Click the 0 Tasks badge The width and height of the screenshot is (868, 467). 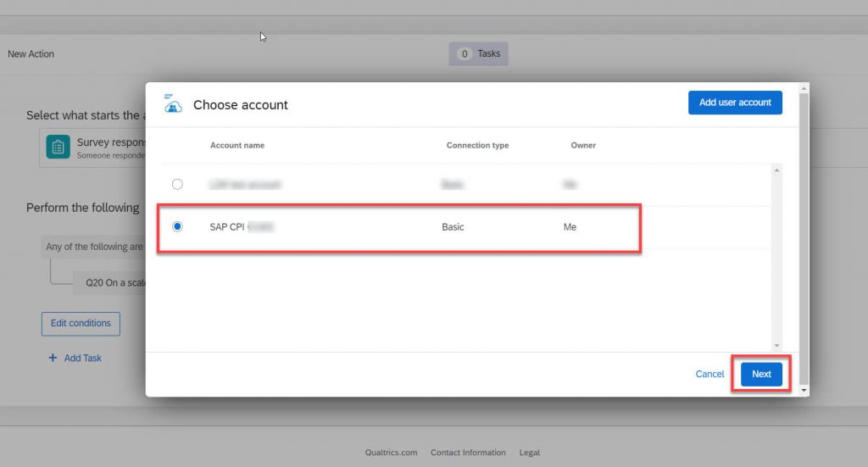(478, 53)
